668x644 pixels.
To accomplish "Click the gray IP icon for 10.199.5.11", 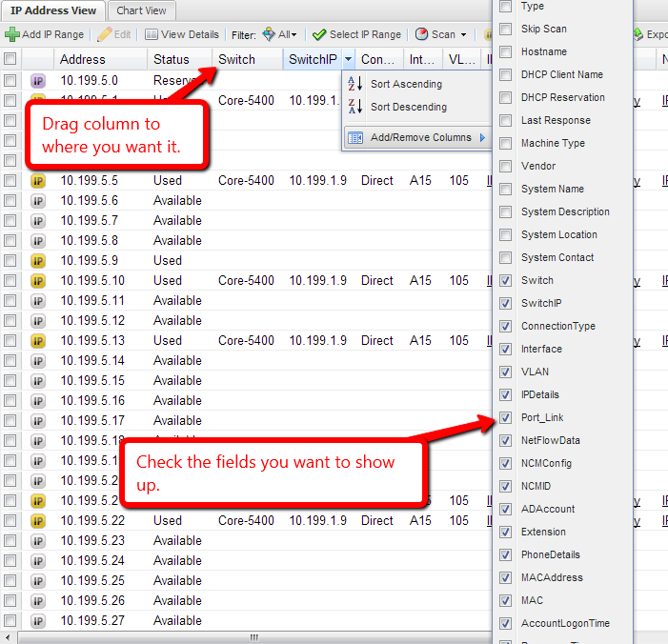I will [38, 301].
